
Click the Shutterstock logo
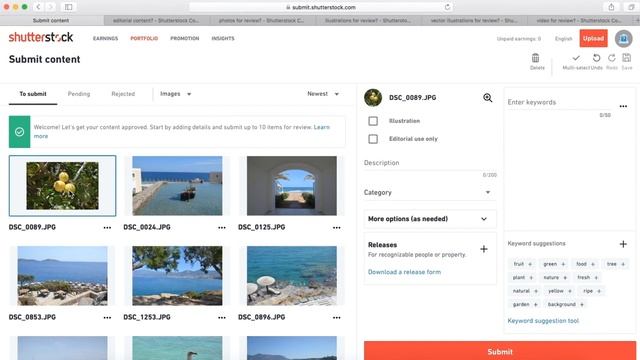pos(41,37)
